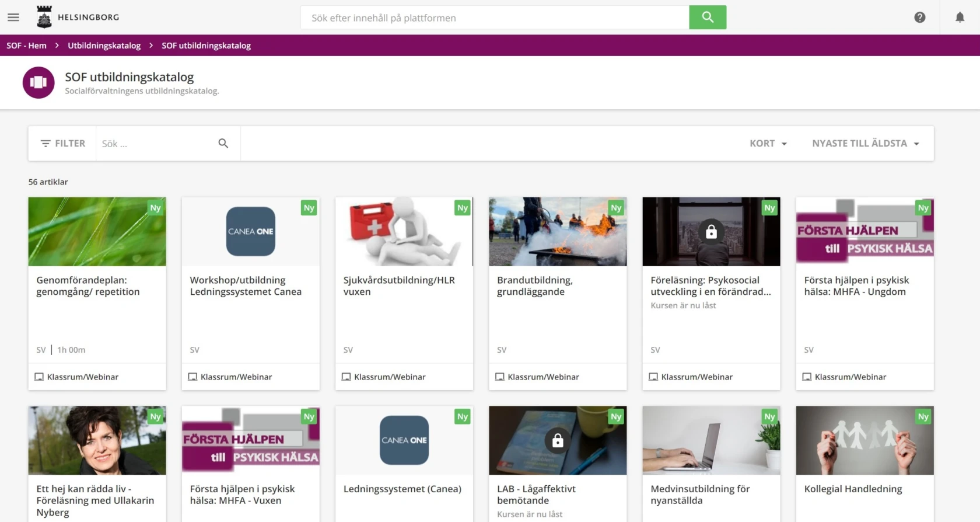Open the notifications bell

960,18
